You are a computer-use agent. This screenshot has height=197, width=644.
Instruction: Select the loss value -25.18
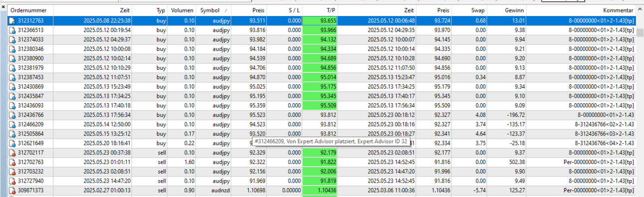point(517,144)
